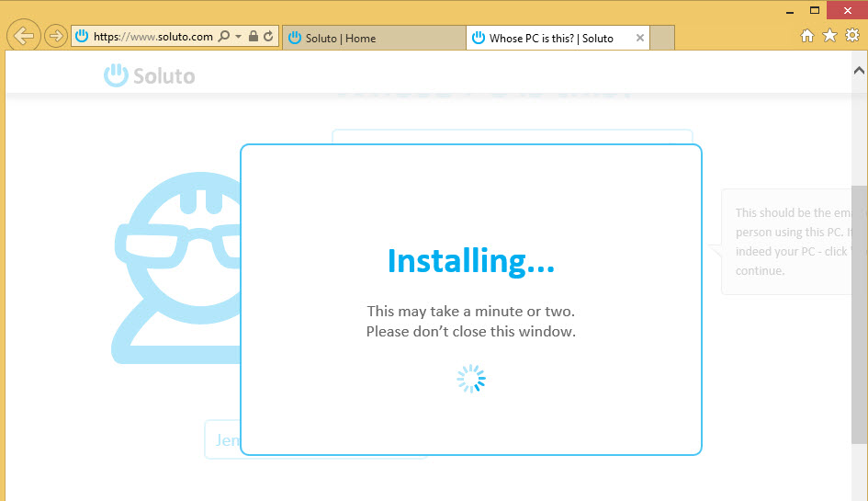The width and height of the screenshot is (868, 501).
Task: Click the browser forward arrow button
Action: [55, 37]
